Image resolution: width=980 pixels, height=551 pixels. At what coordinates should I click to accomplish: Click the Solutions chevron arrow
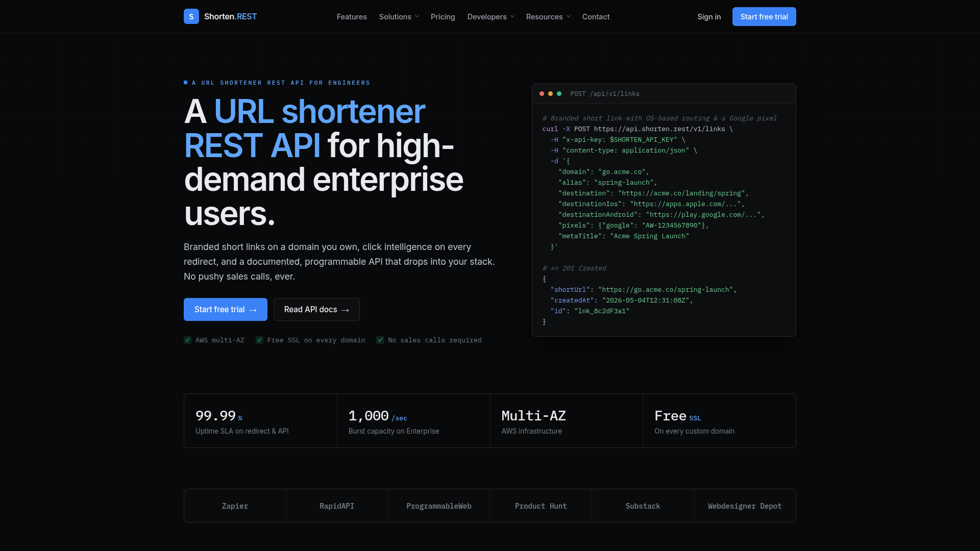click(417, 17)
